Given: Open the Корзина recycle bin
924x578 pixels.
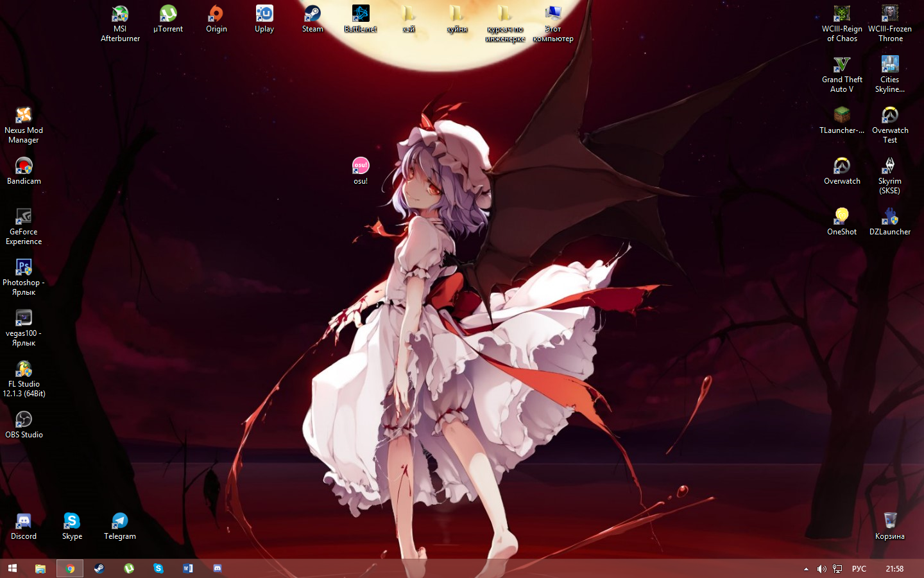Looking at the screenshot, I should (890, 526).
